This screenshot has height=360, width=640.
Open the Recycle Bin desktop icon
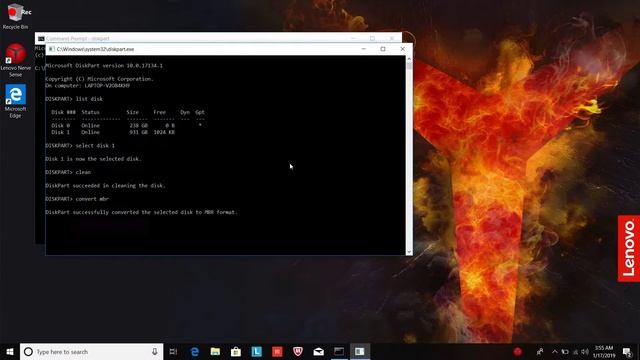(15, 17)
